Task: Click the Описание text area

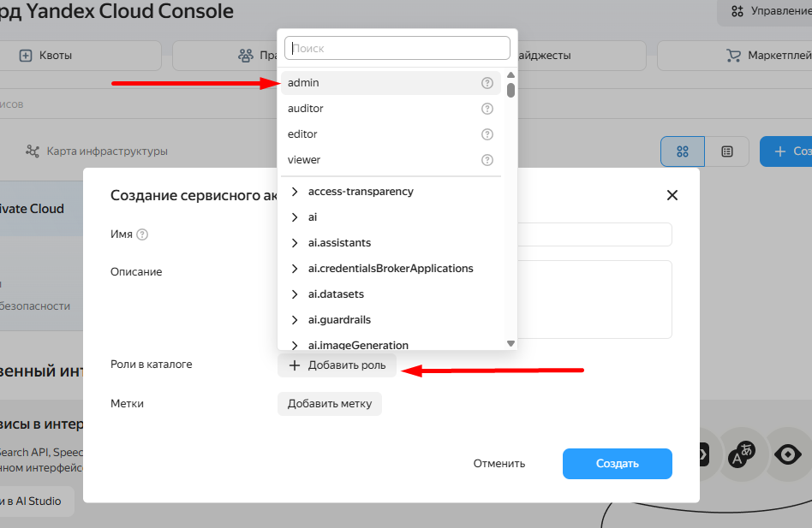Action: [594, 300]
